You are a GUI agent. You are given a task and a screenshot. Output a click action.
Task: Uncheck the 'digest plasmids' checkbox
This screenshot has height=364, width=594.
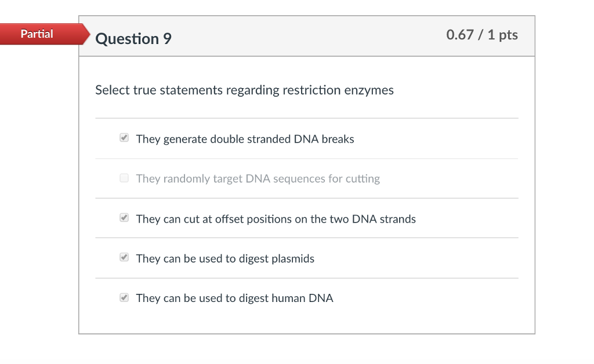[124, 257]
